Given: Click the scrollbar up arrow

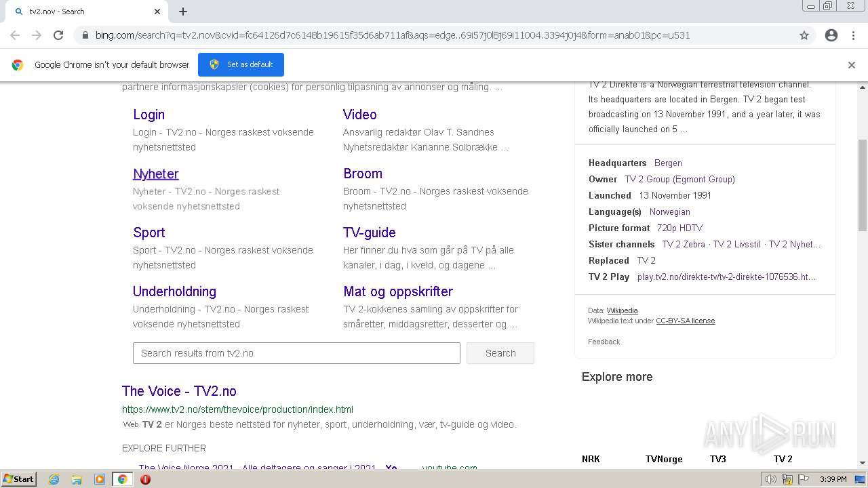Looking at the screenshot, I should tap(863, 87).
